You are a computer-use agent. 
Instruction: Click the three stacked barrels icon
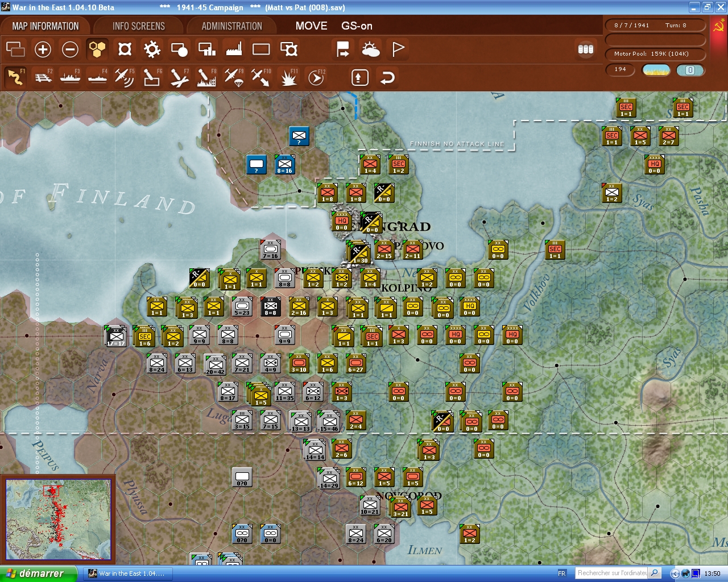(x=585, y=49)
